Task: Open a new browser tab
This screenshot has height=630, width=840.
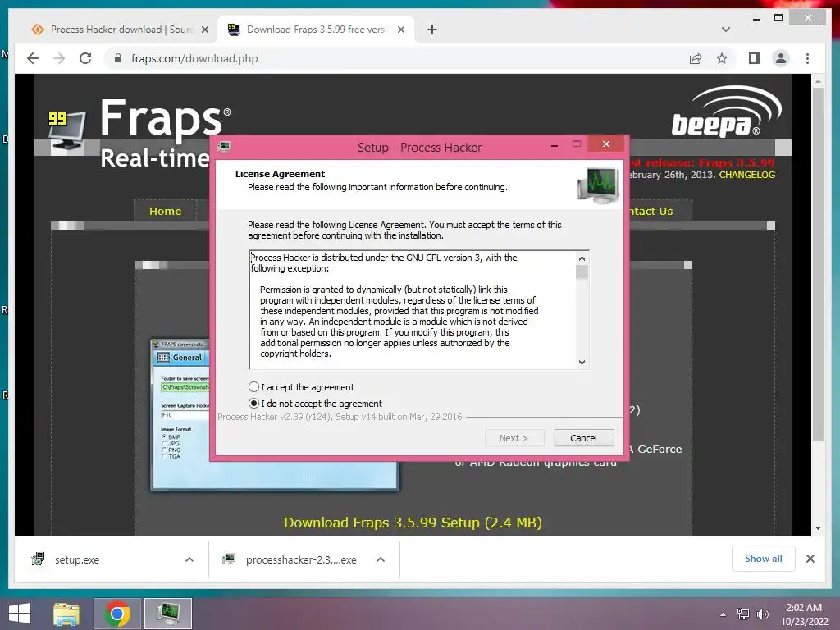Action: [x=431, y=30]
